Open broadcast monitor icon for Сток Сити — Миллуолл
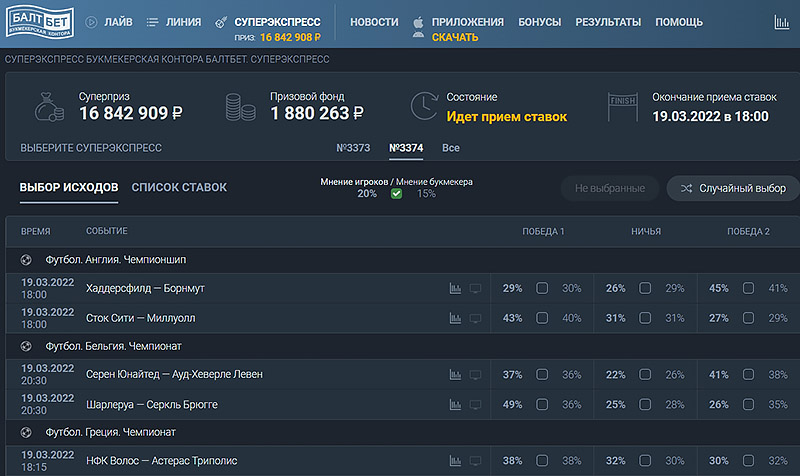 [x=475, y=318]
